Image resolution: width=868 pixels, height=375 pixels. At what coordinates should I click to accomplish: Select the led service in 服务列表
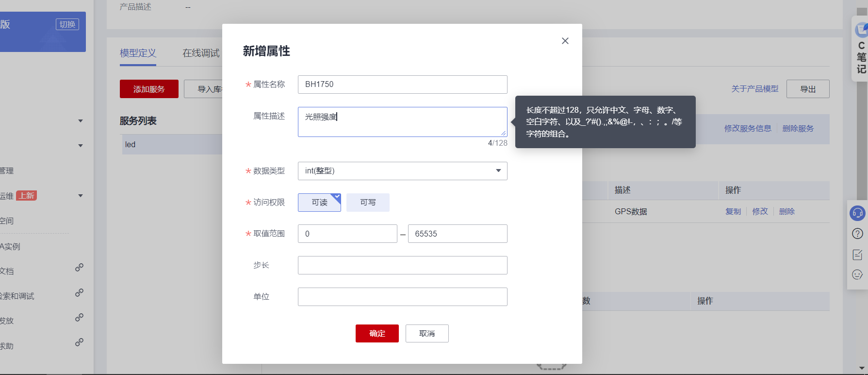(x=171, y=145)
